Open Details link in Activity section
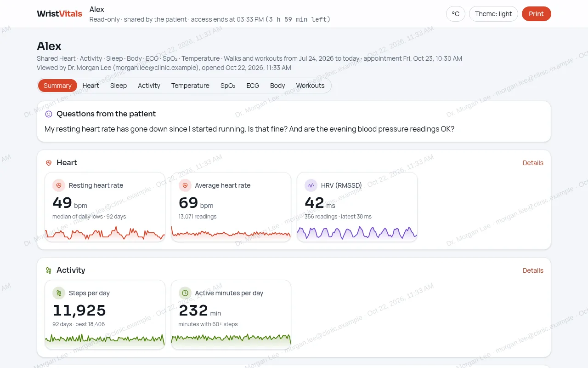Screen dimensions: 588x368 pos(533,270)
